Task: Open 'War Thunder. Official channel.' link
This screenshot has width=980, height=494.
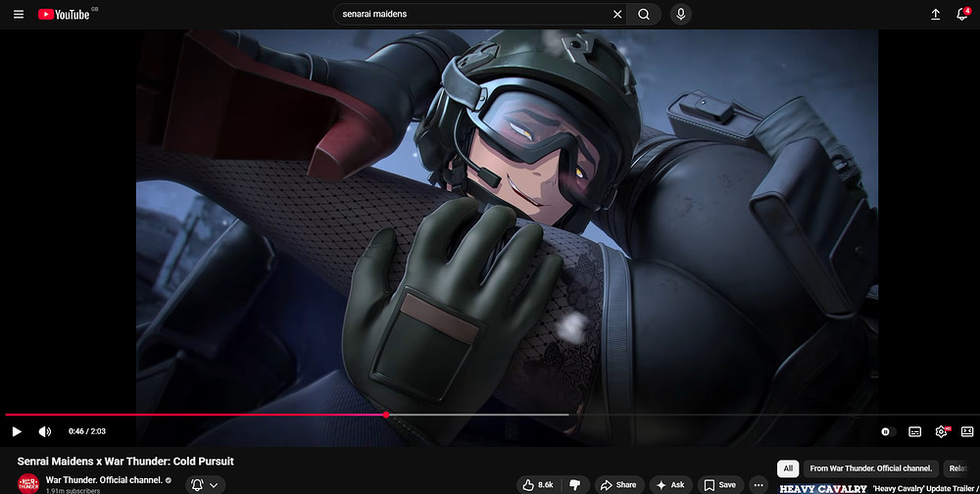Action: [x=105, y=480]
